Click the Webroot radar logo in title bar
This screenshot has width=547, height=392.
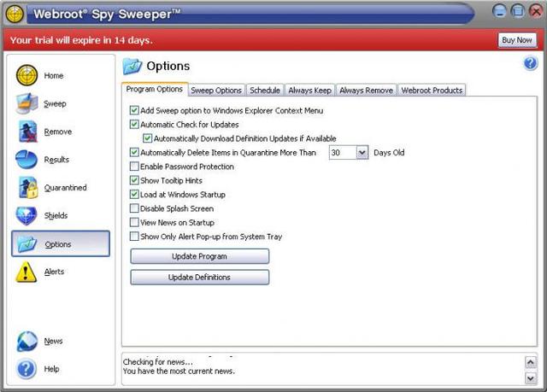click(15, 15)
